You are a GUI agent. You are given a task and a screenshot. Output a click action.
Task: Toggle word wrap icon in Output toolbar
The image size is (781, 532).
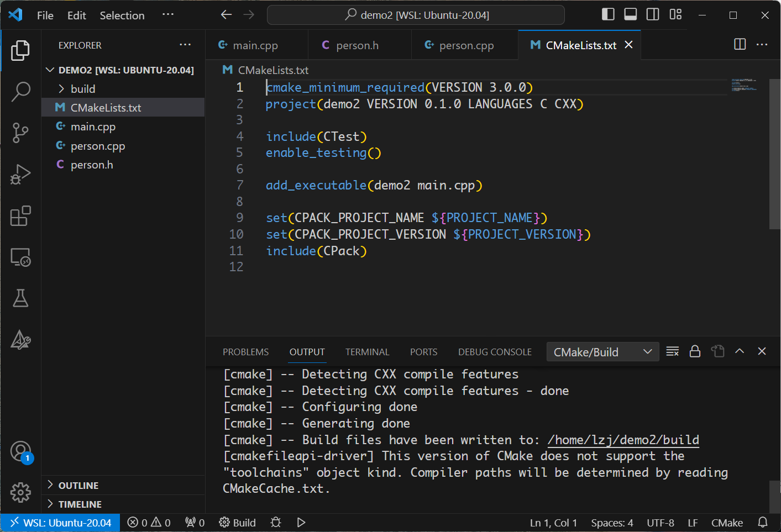click(717, 351)
